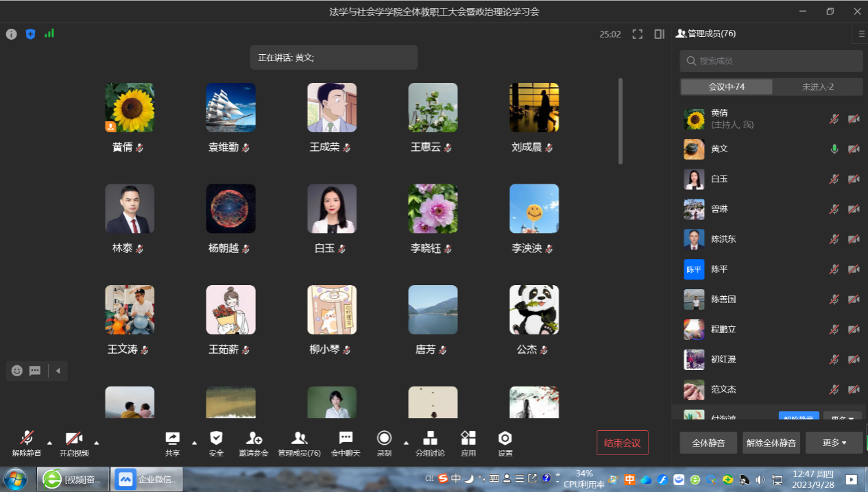The image size is (868, 492).
Task: Mute 黄文's green microphone in member list
Action: pyautogui.click(x=834, y=149)
